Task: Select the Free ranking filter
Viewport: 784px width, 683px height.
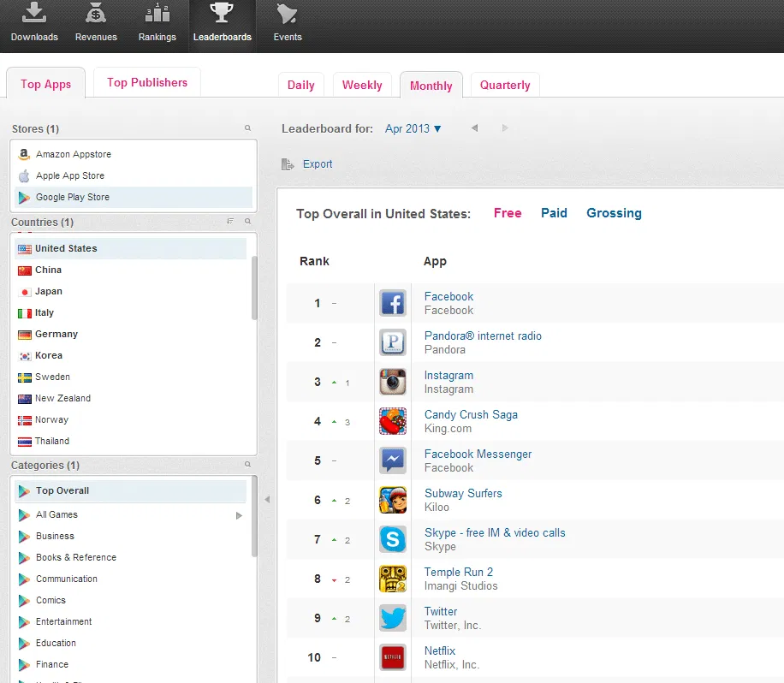Action: click(x=508, y=213)
